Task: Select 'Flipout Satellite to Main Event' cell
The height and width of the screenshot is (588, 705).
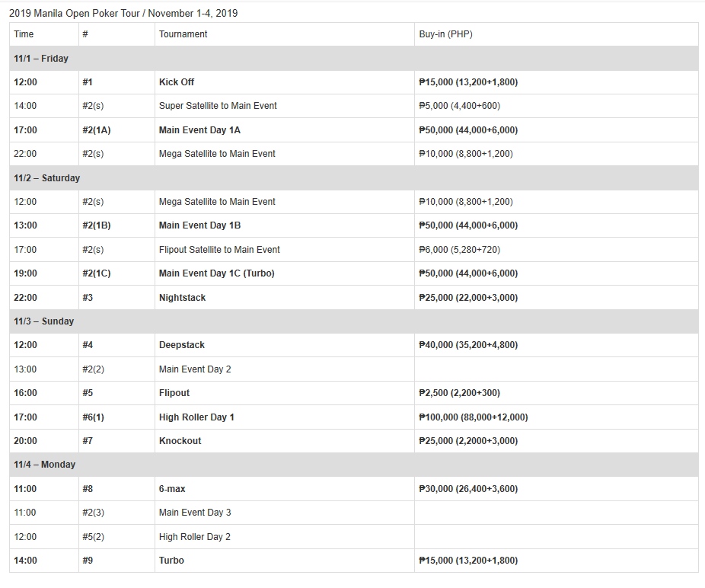Action: click(285, 250)
